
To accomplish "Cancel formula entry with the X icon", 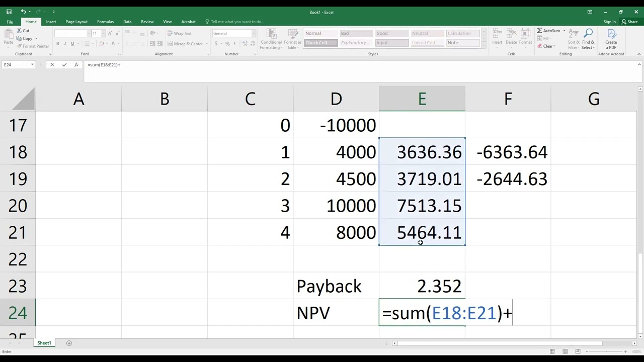I will pyautogui.click(x=52, y=65).
